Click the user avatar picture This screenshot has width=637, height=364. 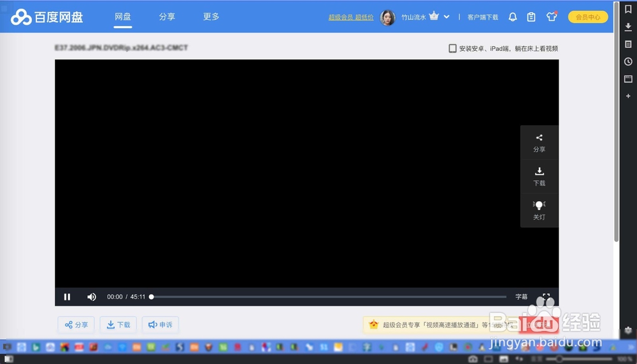[x=387, y=17]
